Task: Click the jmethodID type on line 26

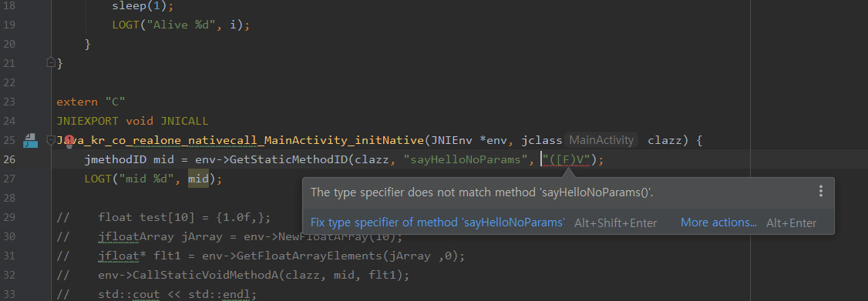Action: (x=115, y=160)
